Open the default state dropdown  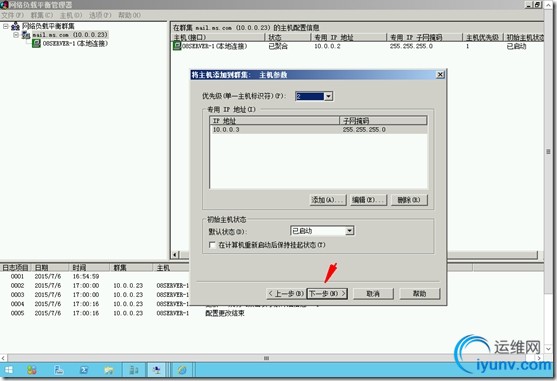pyautogui.click(x=350, y=231)
